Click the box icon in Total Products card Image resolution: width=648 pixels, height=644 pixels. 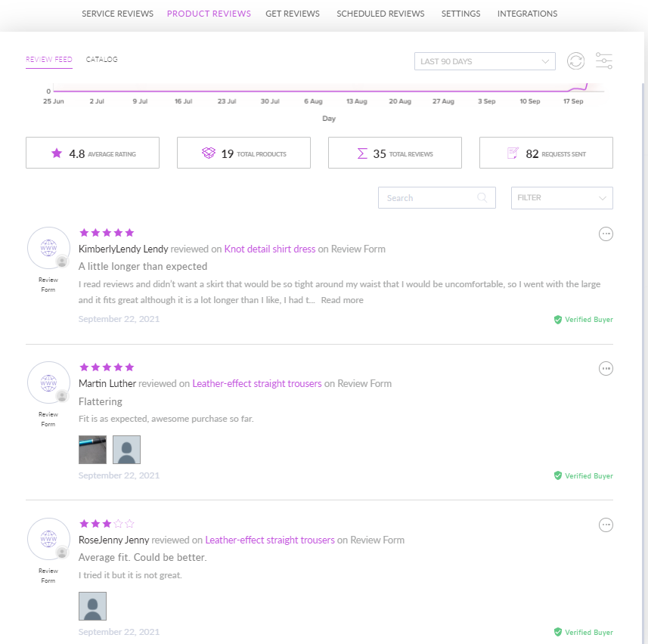209,153
